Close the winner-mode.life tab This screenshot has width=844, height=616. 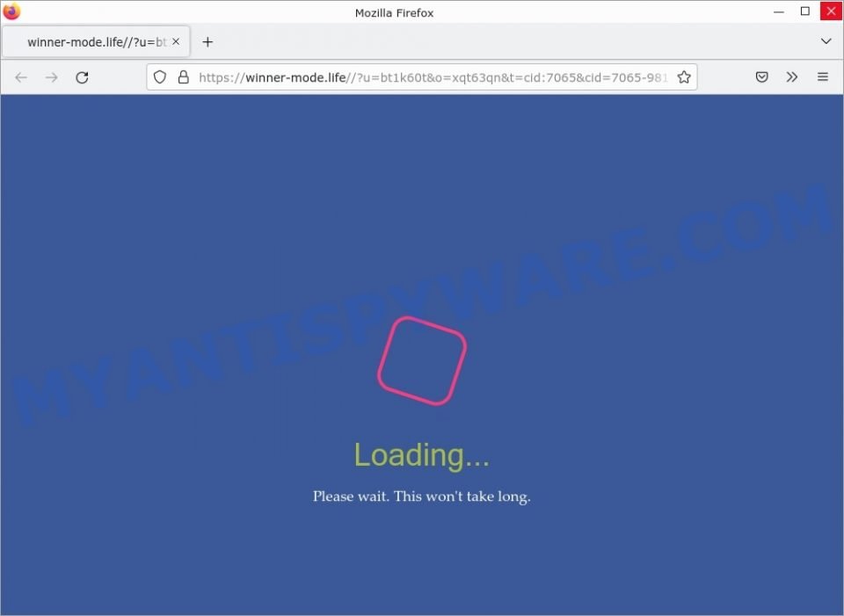176,41
